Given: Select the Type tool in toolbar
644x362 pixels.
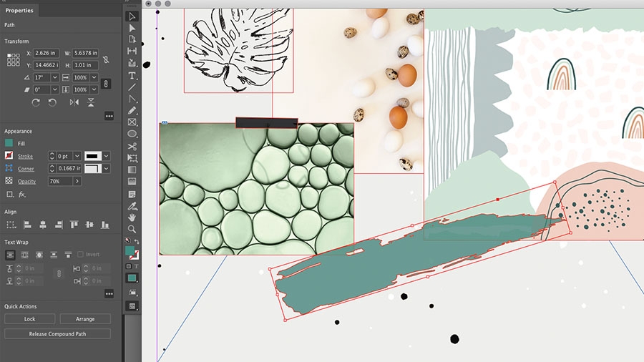Looking at the screenshot, I should click(x=132, y=76).
